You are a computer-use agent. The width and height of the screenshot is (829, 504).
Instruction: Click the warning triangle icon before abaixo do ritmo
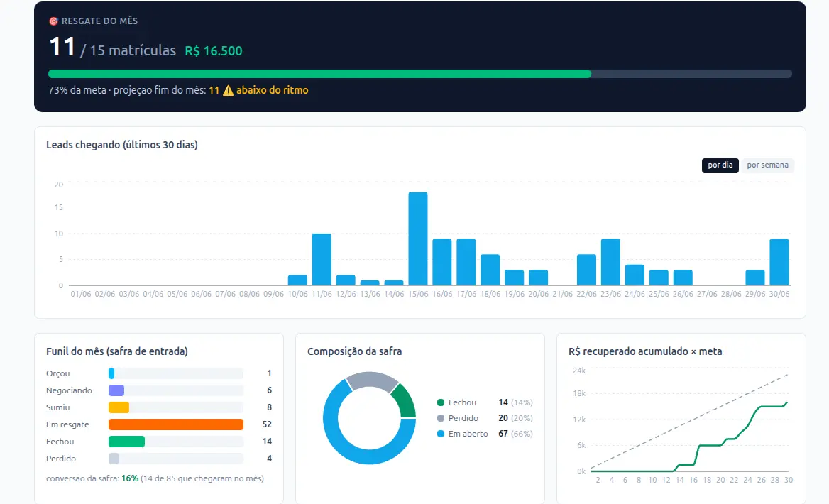click(x=228, y=90)
